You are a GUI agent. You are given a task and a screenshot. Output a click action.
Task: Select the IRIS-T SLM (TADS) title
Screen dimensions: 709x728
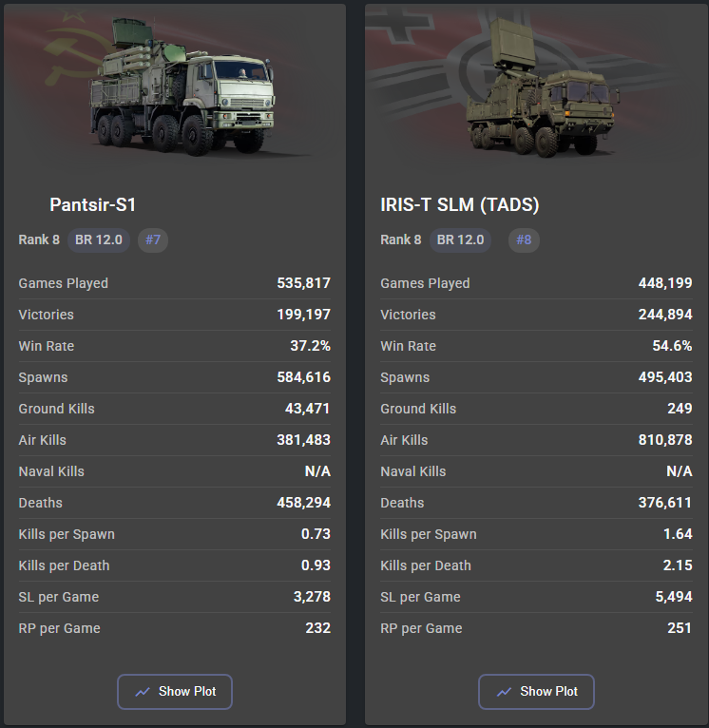tap(460, 204)
